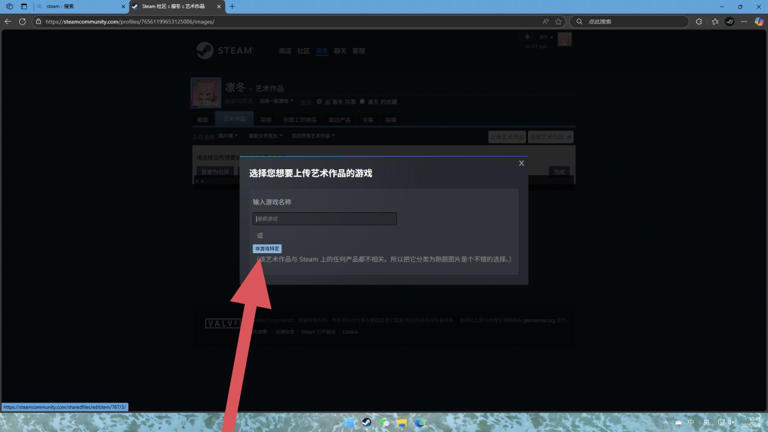Click the workspaces icon at top left
Screen dimensions: 768x432
[9, 6]
